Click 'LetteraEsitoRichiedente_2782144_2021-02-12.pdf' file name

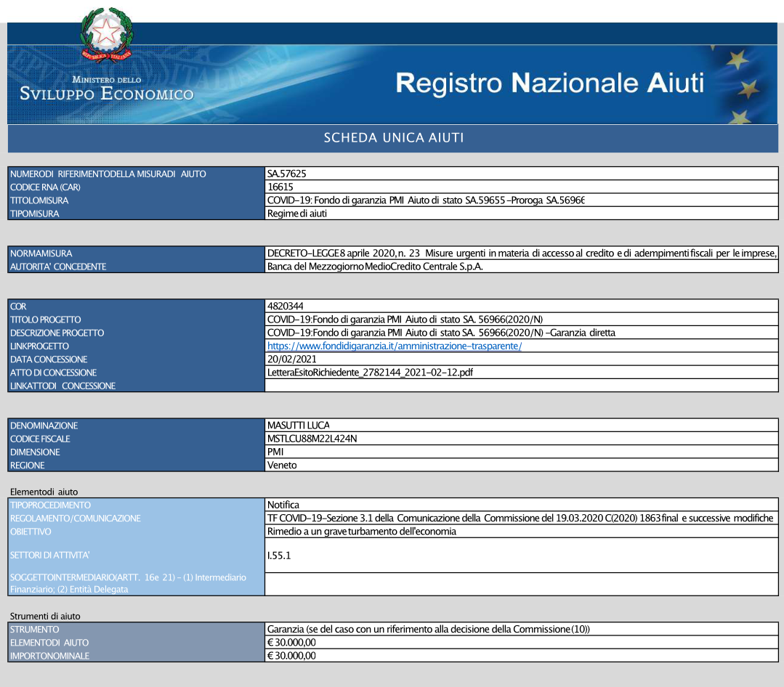(x=370, y=373)
